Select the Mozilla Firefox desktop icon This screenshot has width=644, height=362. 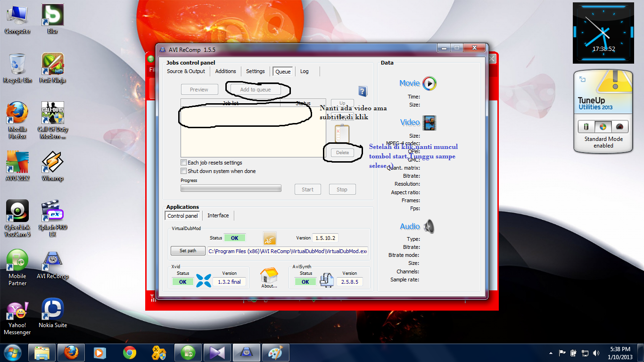pos(17,121)
